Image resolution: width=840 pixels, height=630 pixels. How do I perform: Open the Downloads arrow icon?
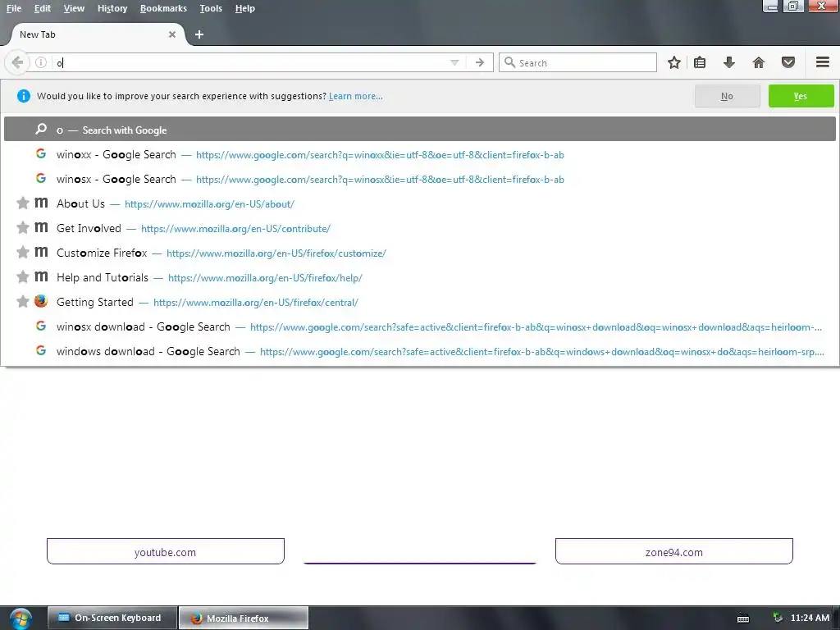[729, 62]
